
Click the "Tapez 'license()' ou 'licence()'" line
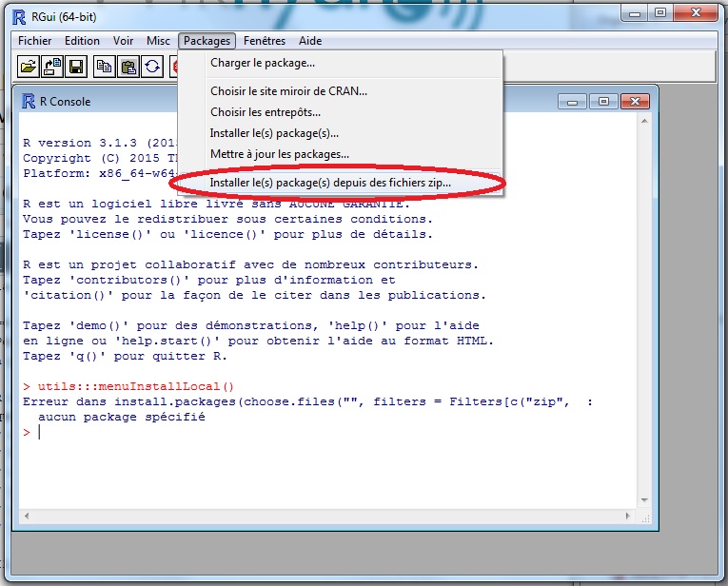[x=227, y=234]
